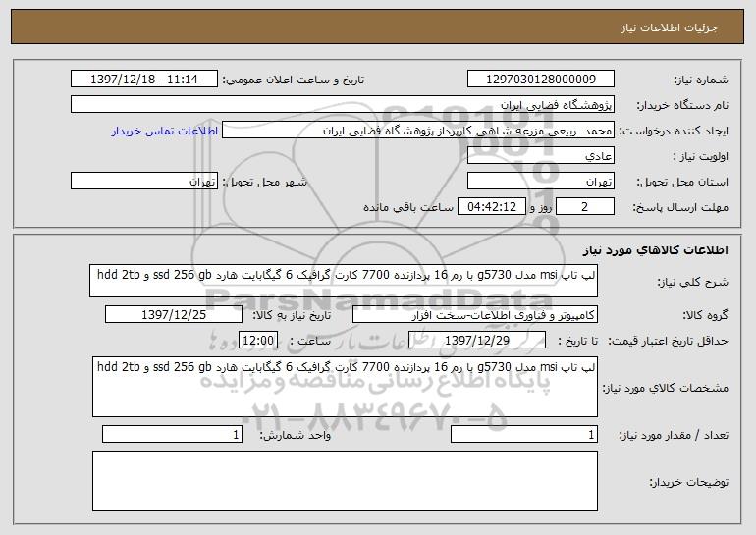Click the price validity date field 1397/12/29
The width and height of the screenshot is (756, 535).
[x=477, y=340]
